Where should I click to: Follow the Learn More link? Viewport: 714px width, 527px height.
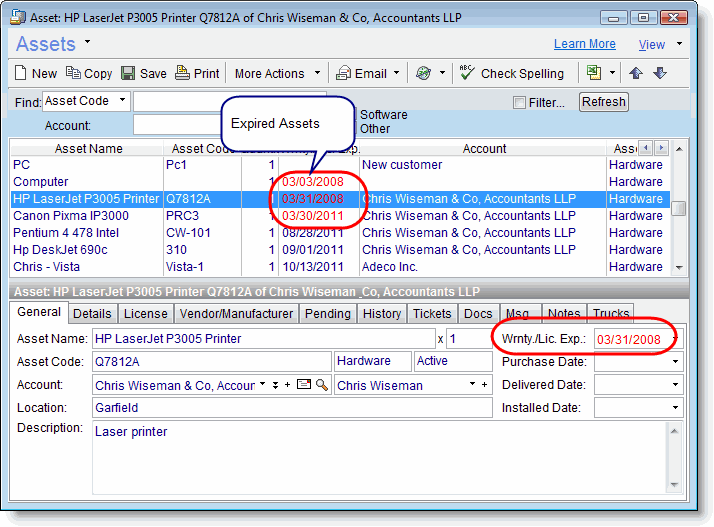point(584,44)
